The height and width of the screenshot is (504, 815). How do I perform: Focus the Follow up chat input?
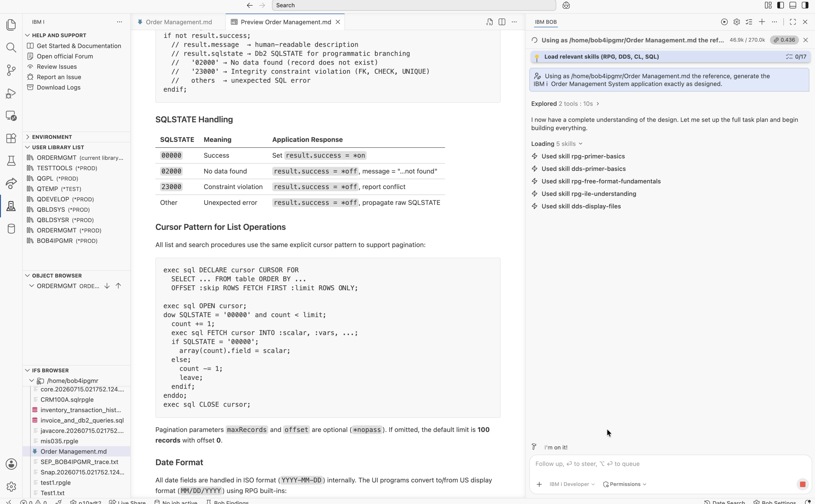pyautogui.click(x=670, y=464)
